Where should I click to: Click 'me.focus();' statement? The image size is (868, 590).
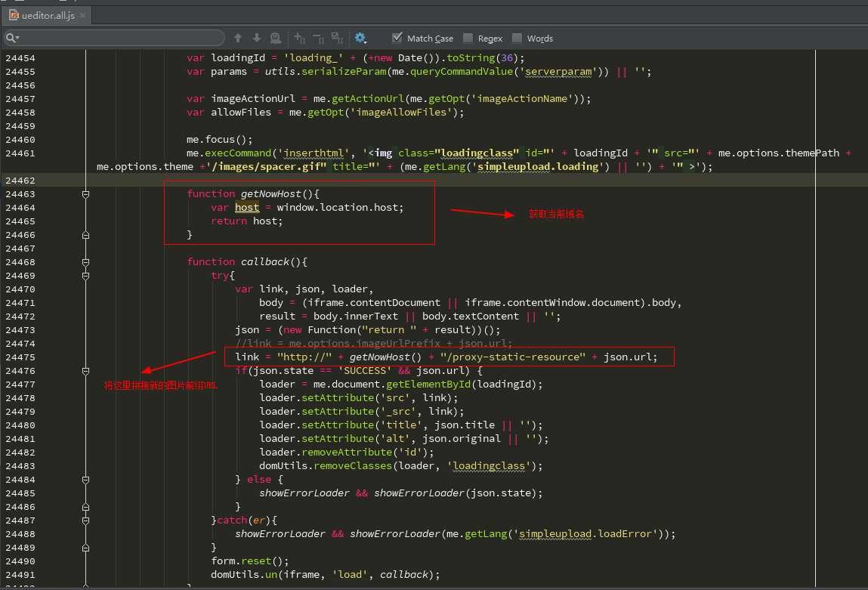click(220, 140)
